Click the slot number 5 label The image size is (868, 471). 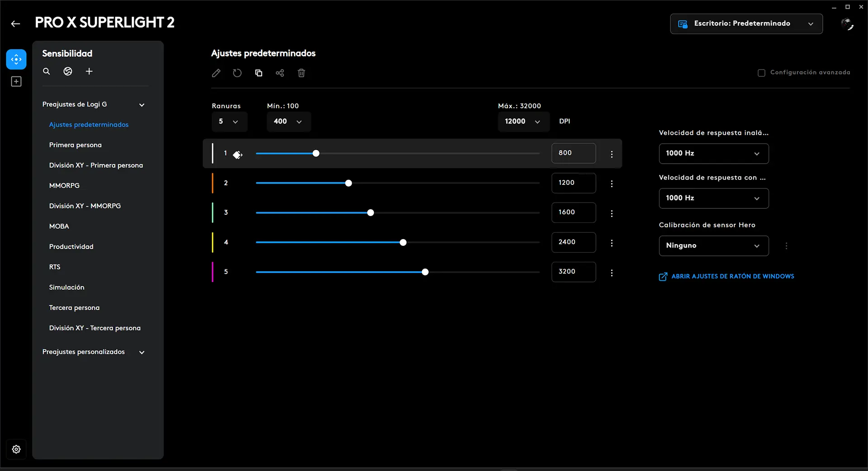click(x=226, y=272)
